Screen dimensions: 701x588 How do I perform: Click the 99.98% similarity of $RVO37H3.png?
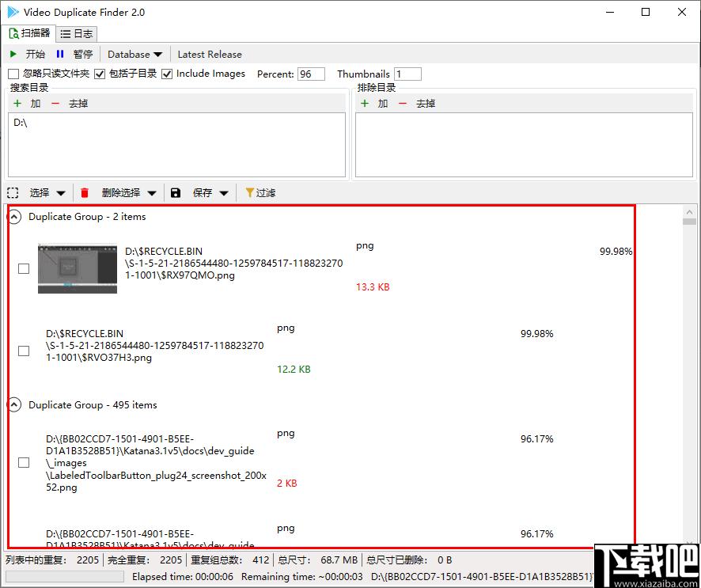coord(537,334)
